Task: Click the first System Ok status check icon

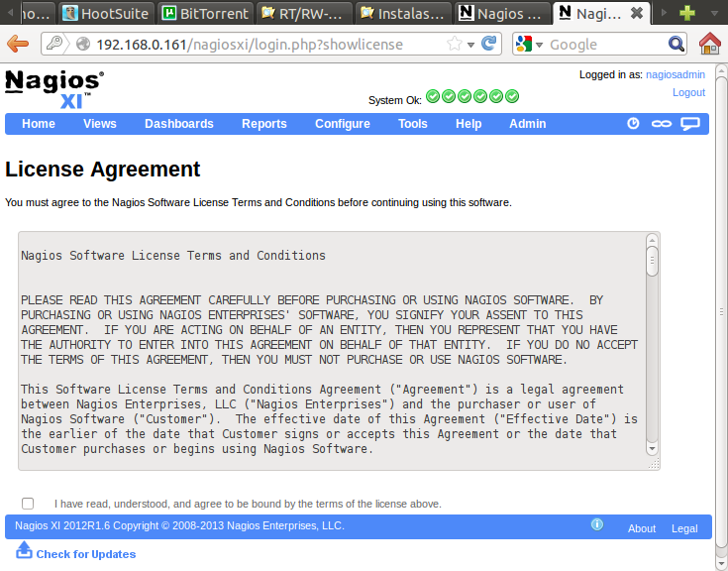Action: point(433,96)
